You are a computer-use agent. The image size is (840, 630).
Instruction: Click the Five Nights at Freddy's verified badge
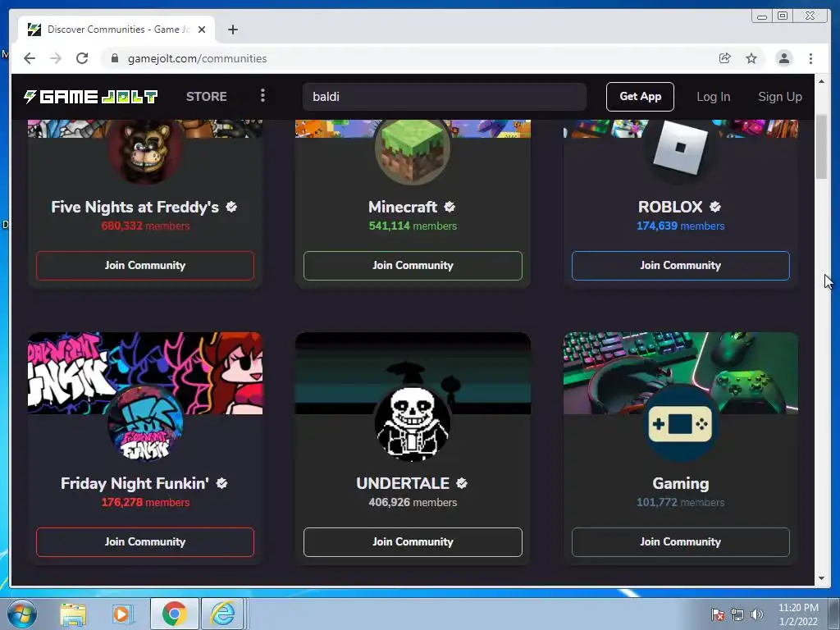[231, 207]
